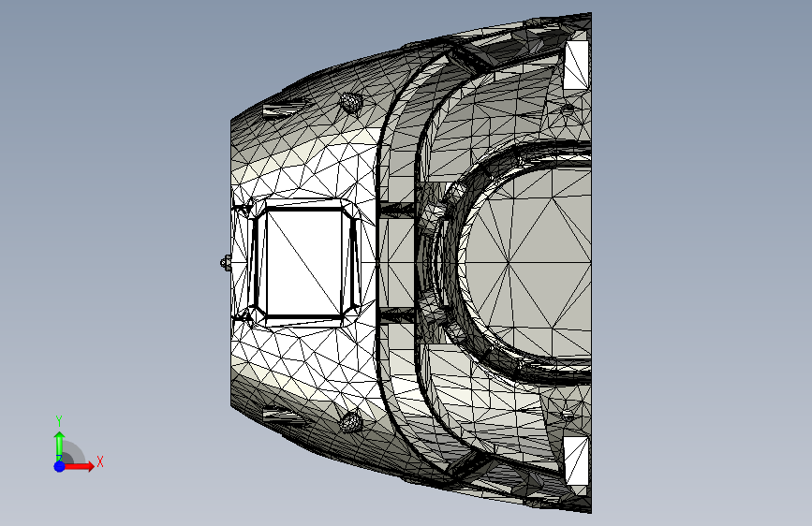Image resolution: width=812 pixels, height=526 pixels.
Task: Select the large white rectangular face on model
Action: [304, 262]
